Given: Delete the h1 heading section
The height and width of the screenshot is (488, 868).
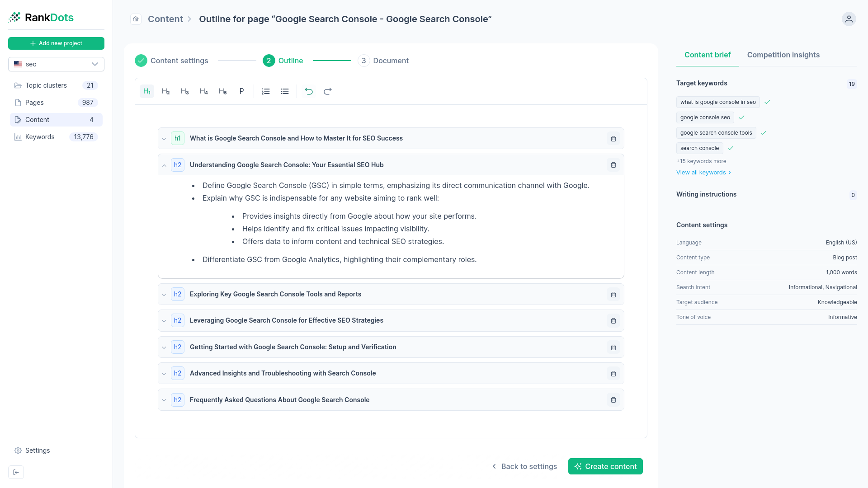Looking at the screenshot, I should pyautogui.click(x=613, y=139).
